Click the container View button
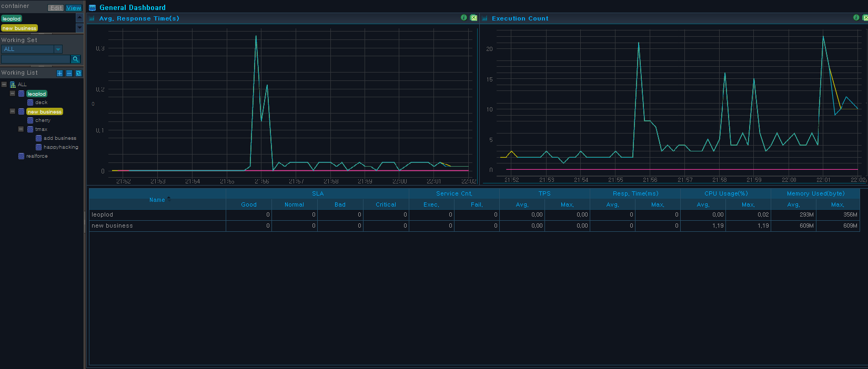The height and width of the screenshot is (369, 868). tap(74, 8)
